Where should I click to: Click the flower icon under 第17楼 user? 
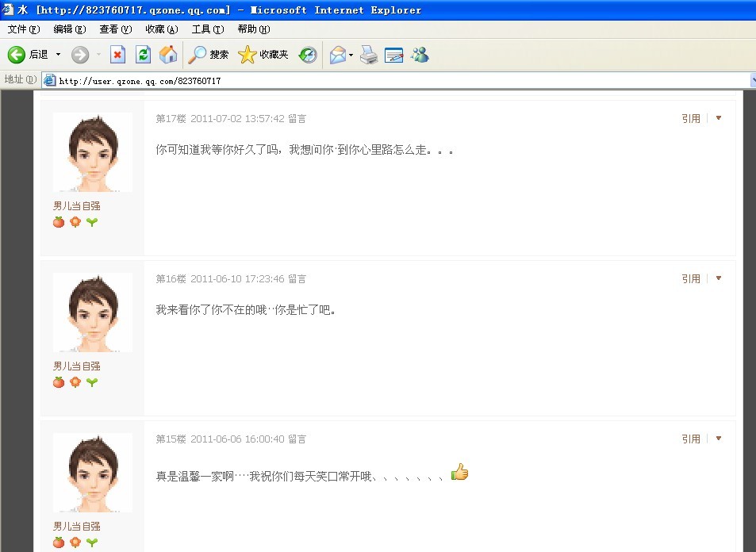(75, 222)
